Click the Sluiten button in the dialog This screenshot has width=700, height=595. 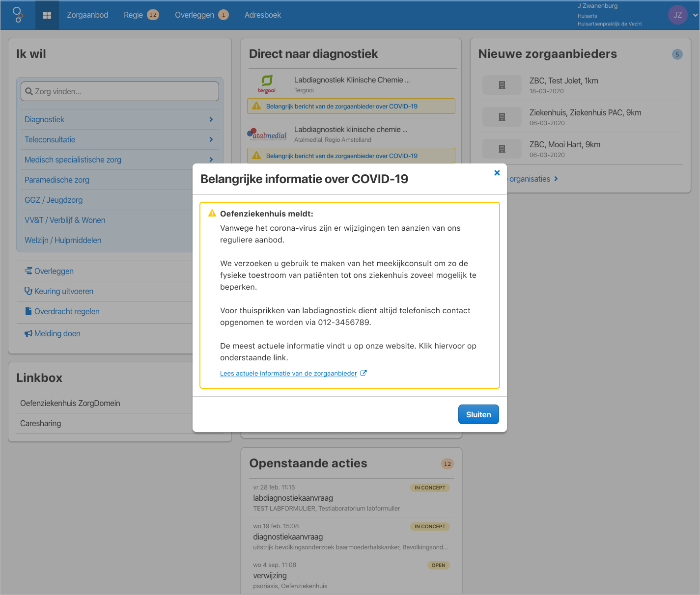pos(478,414)
